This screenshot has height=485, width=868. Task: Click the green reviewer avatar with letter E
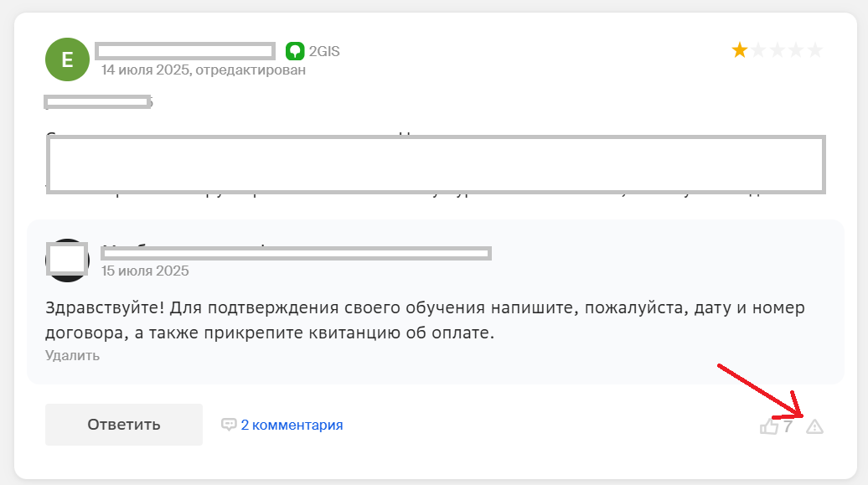67,59
